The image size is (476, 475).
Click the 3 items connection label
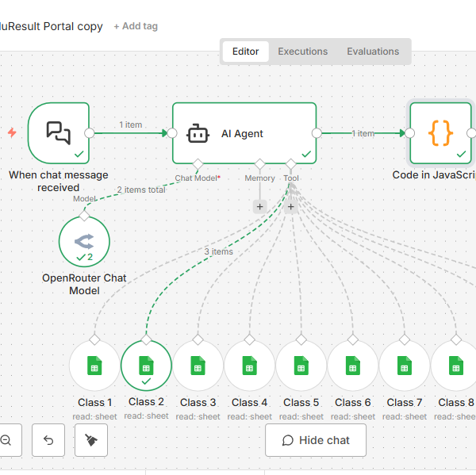click(x=219, y=251)
